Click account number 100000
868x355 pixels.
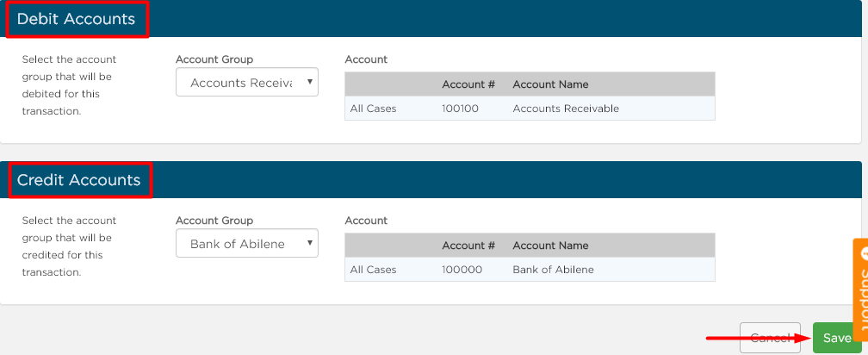pyautogui.click(x=462, y=270)
